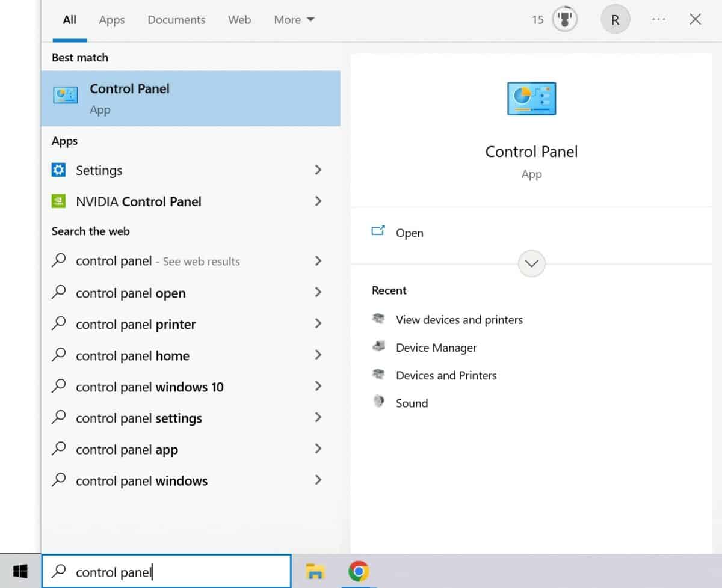
Task: Switch to the Apps tab
Action: (112, 20)
